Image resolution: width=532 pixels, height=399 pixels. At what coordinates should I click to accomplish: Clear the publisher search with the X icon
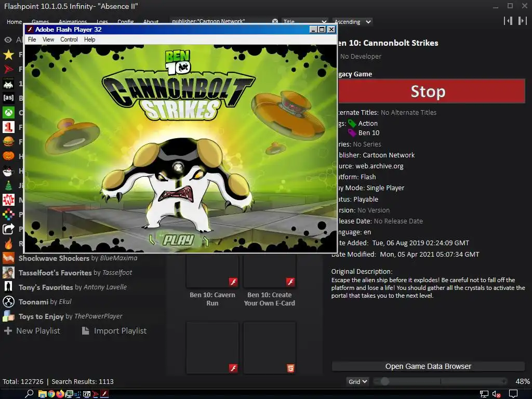(275, 21)
